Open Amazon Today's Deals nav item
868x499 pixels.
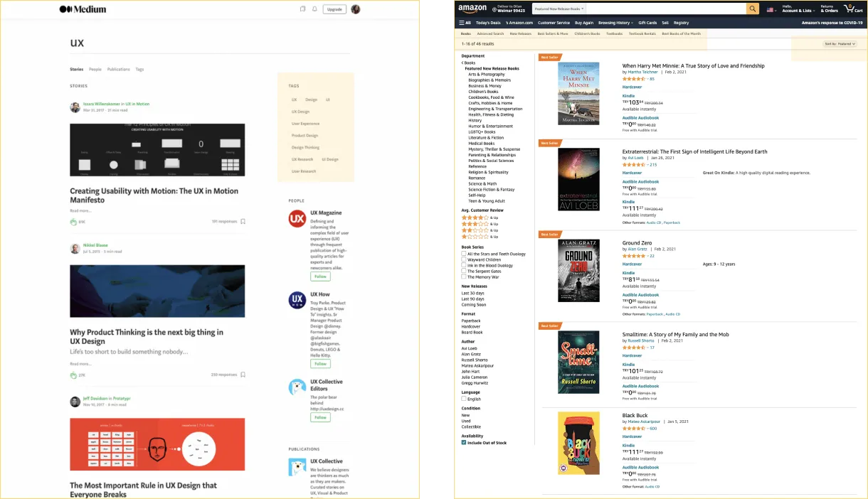point(488,23)
